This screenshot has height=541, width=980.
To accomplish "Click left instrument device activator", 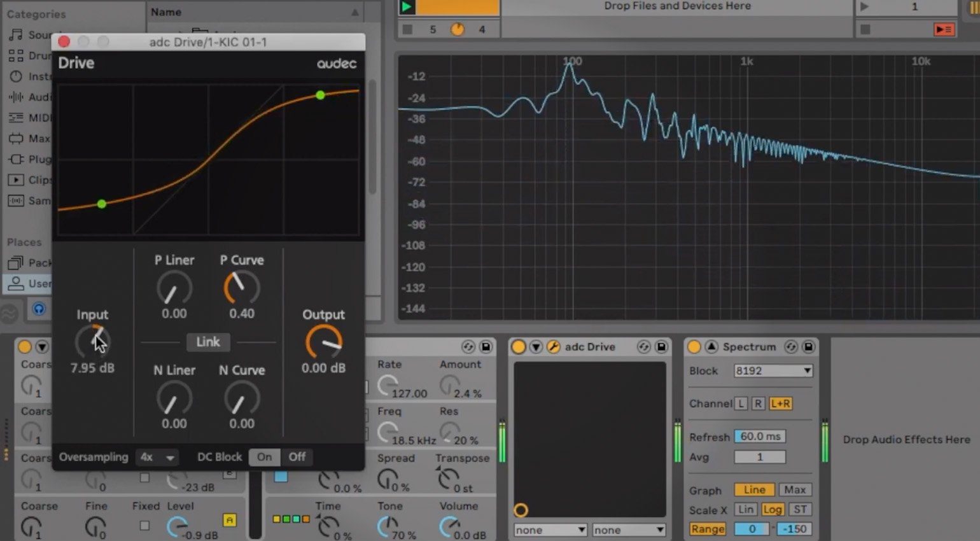I will (x=25, y=347).
